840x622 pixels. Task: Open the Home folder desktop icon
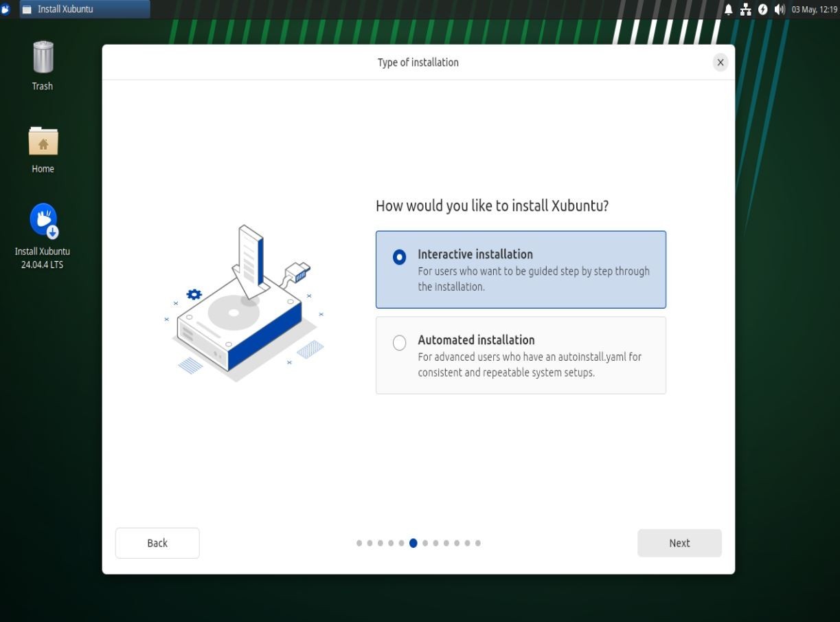43,150
